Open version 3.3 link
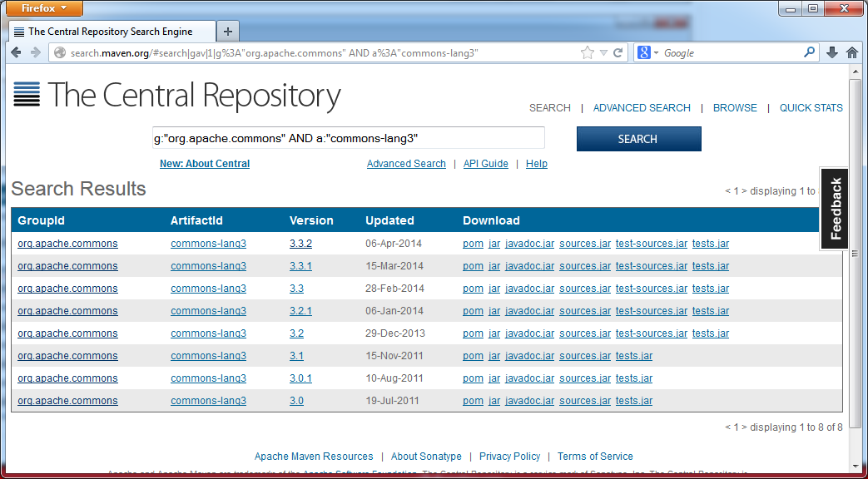Viewport: 868px width, 479px height. coord(296,289)
